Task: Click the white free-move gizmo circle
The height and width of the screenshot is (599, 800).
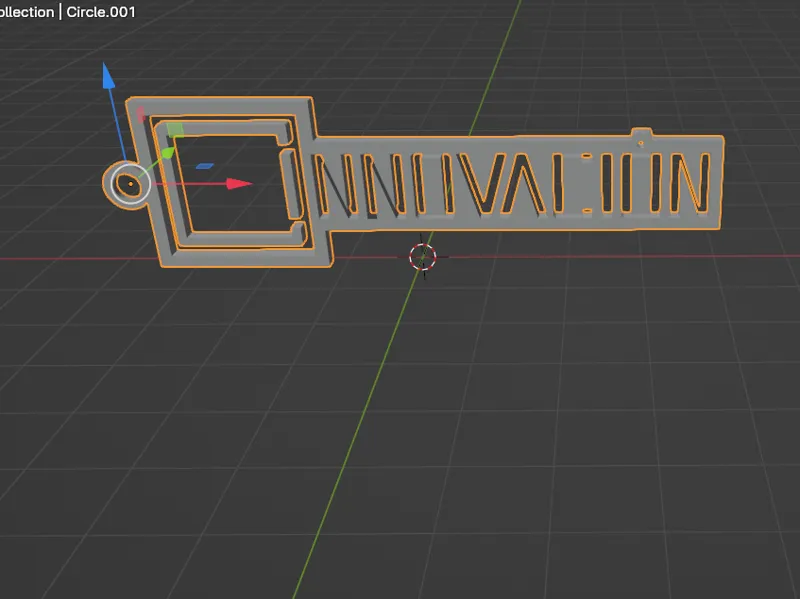Action: [x=131, y=184]
